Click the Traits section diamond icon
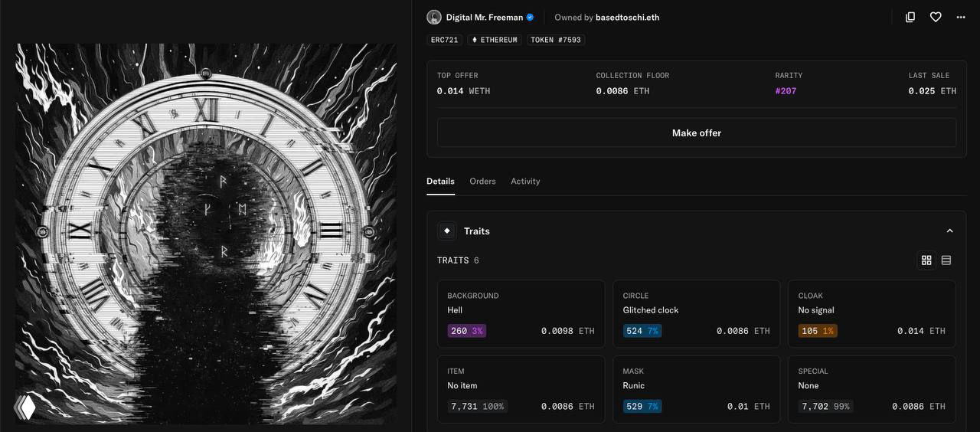The width and height of the screenshot is (980, 432). 447,231
